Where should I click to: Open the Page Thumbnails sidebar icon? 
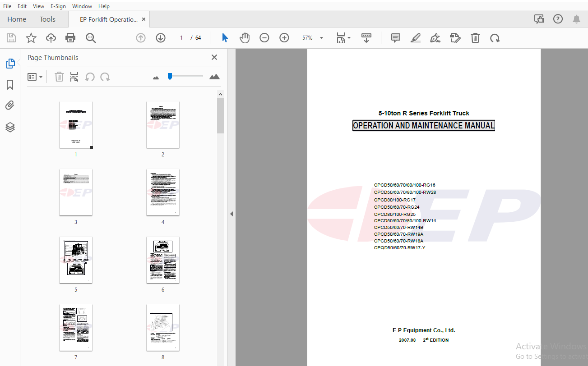pos(10,64)
